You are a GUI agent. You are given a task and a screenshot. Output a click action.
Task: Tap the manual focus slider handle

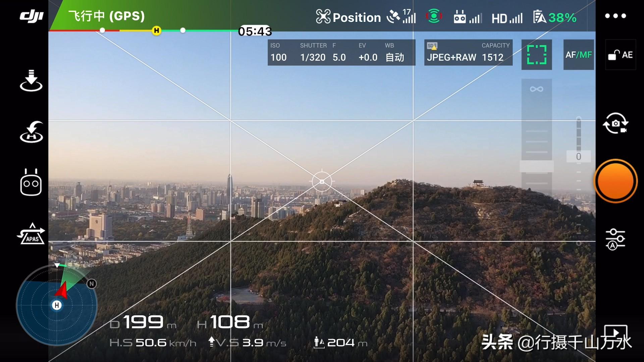tap(536, 166)
